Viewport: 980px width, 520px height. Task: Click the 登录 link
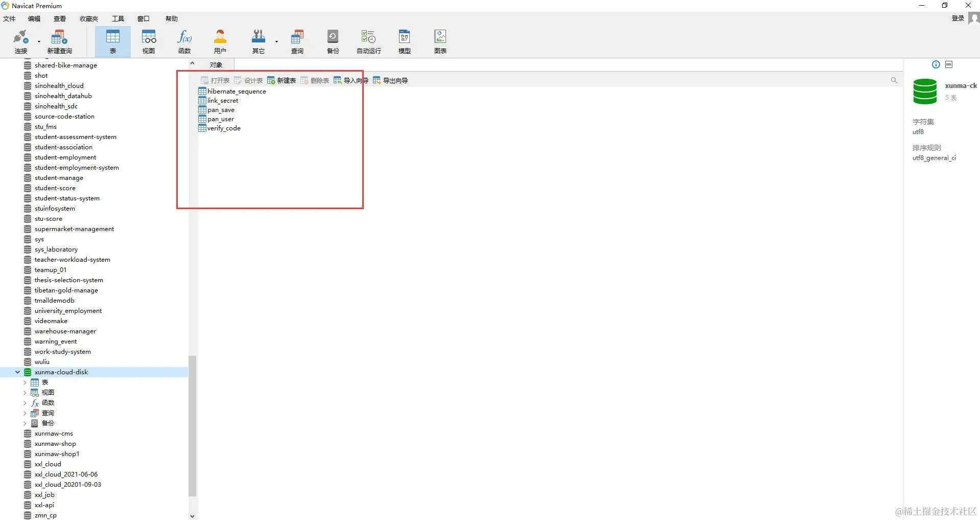[x=958, y=18]
